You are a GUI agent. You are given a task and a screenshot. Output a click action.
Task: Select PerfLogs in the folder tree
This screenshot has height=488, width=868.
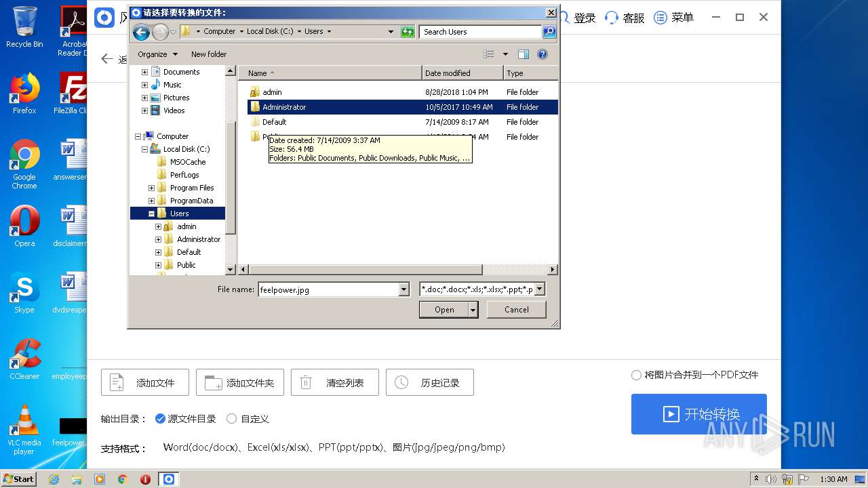tap(184, 175)
